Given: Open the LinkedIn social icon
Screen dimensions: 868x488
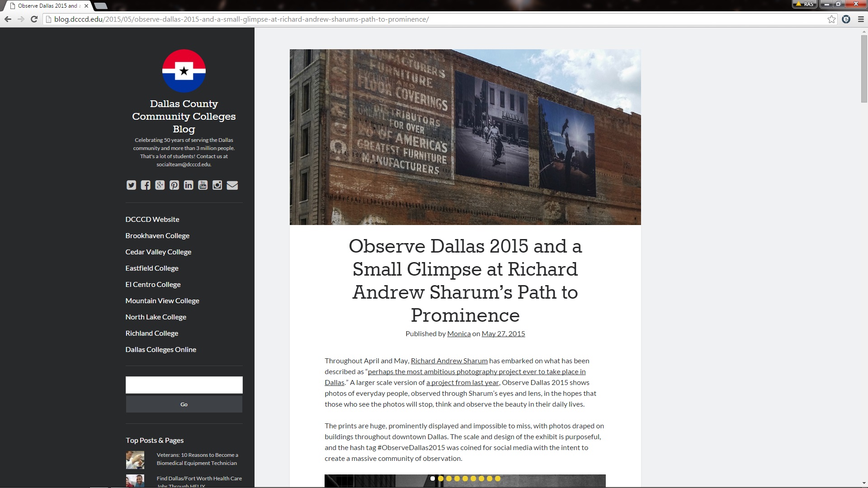Looking at the screenshot, I should [x=189, y=185].
